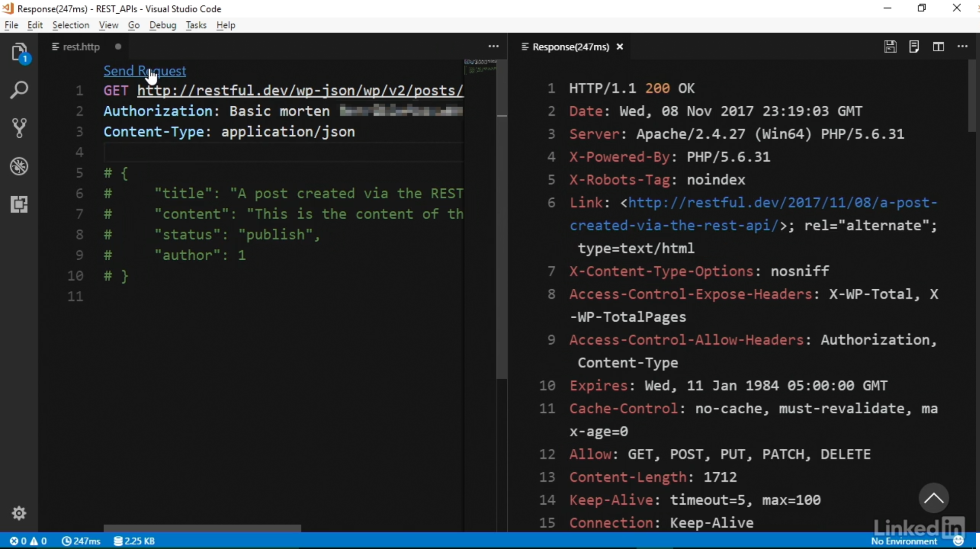Open the Debug view in activity bar

point(19,166)
